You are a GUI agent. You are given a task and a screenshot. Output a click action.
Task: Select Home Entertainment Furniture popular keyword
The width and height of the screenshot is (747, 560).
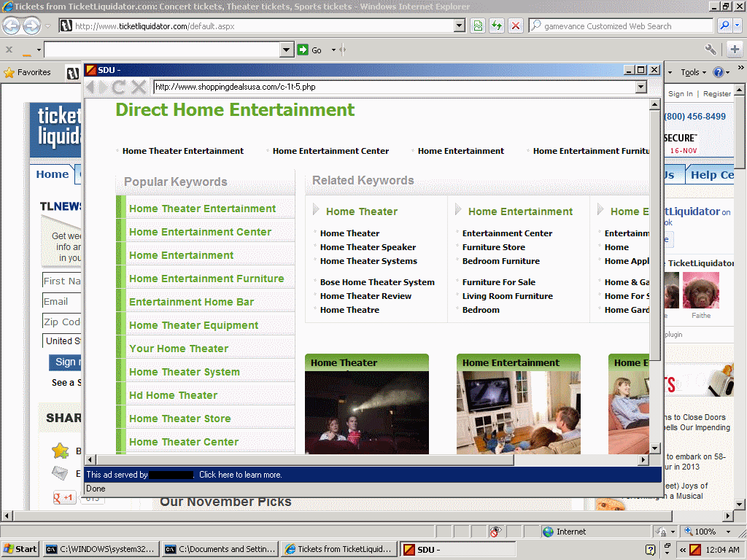tap(206, 279)
